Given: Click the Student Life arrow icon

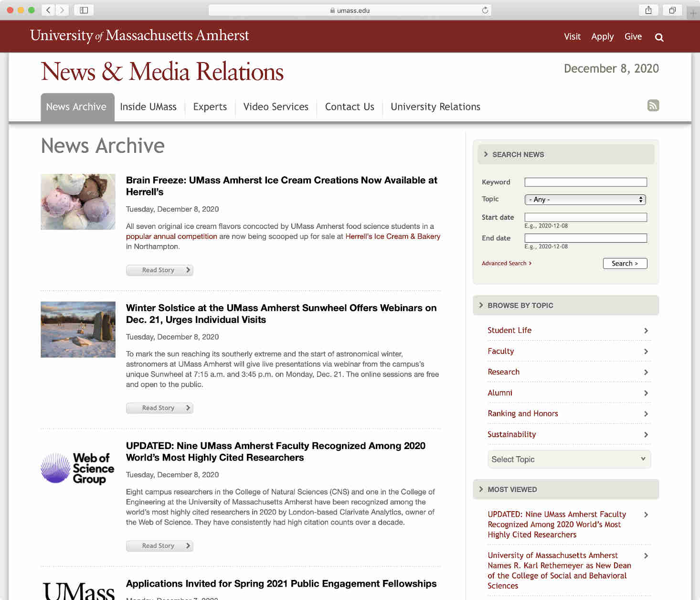Looking at the screenshot, I should click(646, 331).
